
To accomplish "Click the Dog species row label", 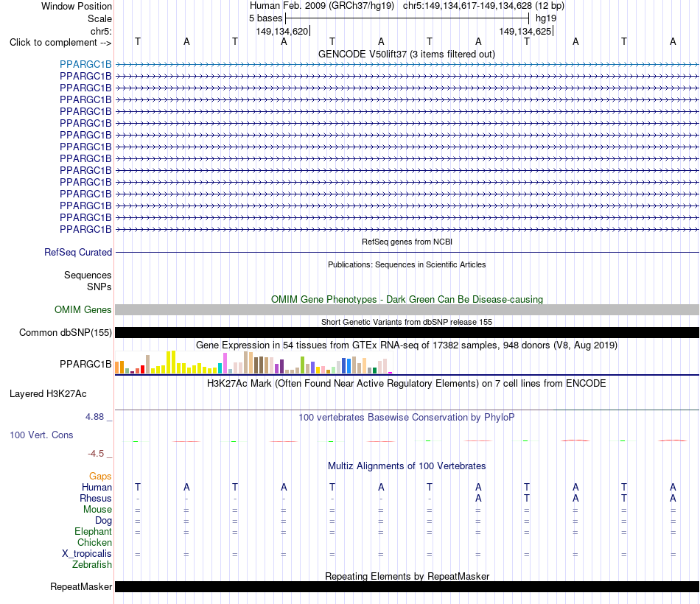I will pyautogui.click(x=103, y=521).
